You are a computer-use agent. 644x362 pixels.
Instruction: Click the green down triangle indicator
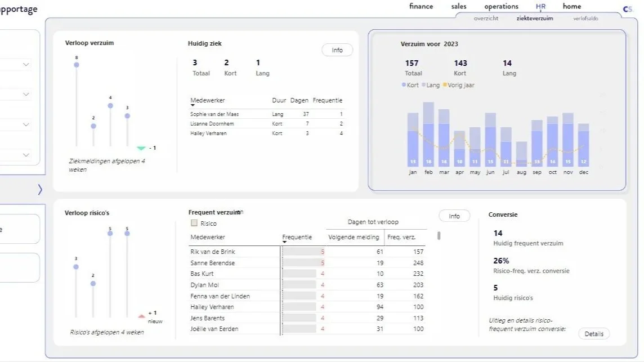[x=141, y=148]
